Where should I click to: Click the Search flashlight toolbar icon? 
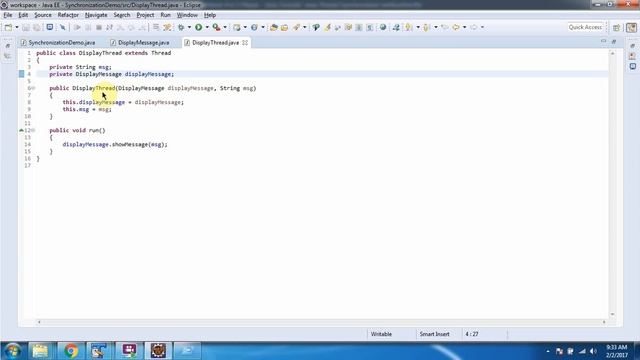coord(296,27)
